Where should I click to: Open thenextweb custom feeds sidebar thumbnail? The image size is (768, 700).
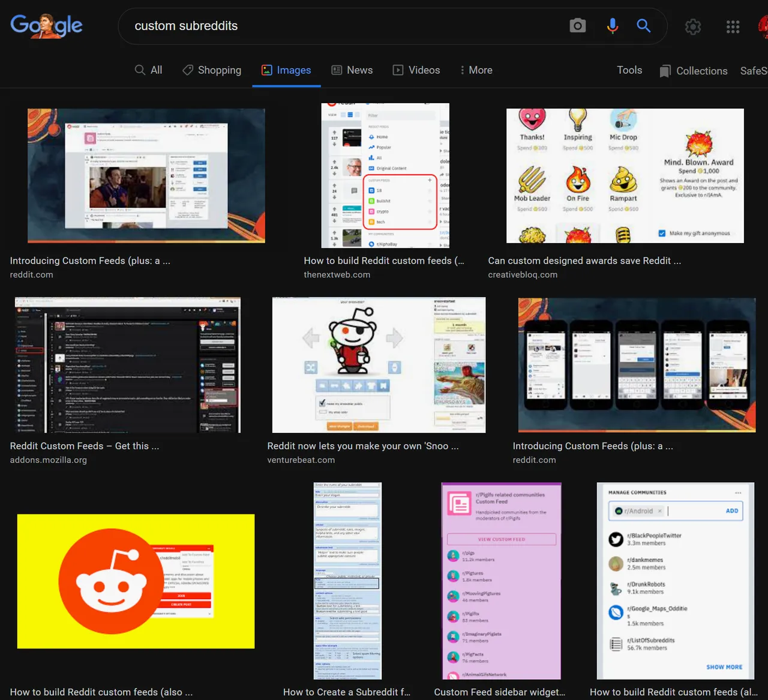tap(385, 175)
